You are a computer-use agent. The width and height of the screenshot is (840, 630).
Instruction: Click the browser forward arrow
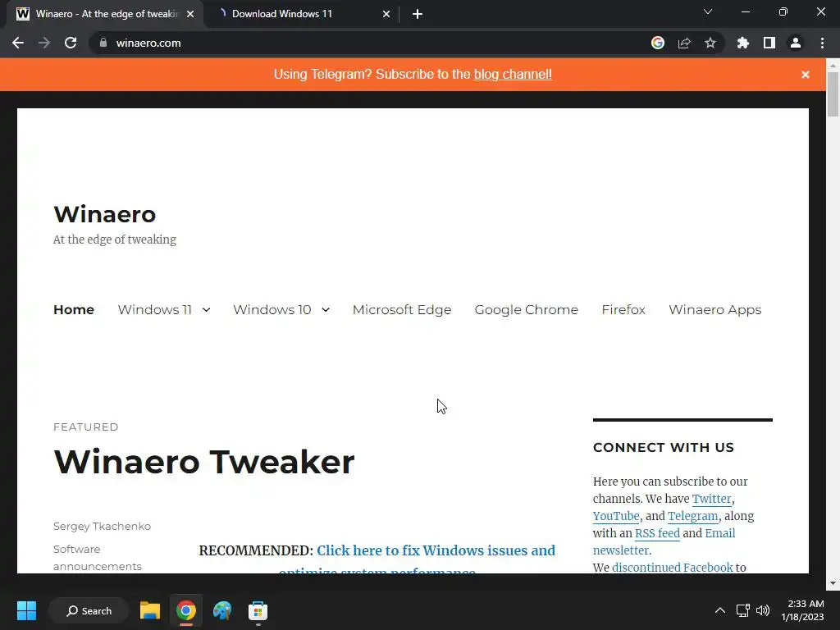[x=44, y=43]
